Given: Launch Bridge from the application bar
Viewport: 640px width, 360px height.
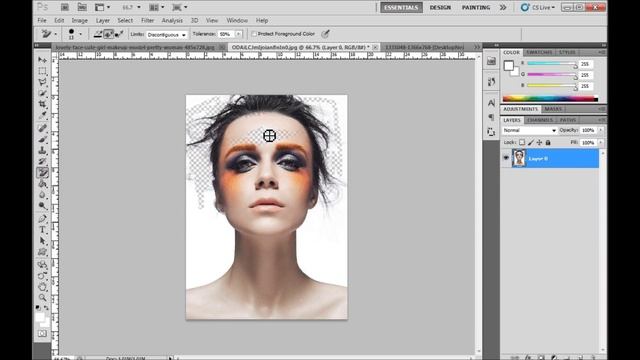Looking at the screenshot, I should [x=64, y=7].
